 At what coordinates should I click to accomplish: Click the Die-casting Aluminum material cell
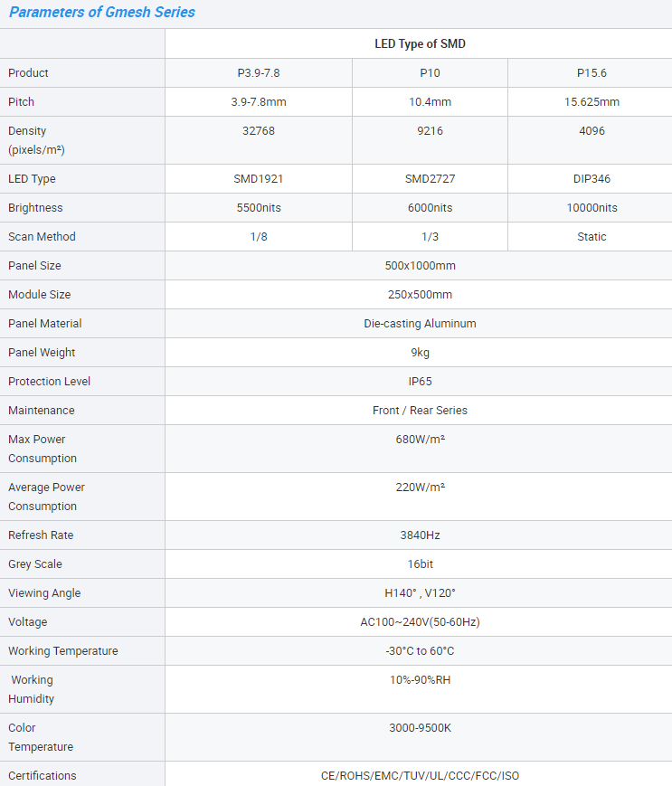point(420,324)
